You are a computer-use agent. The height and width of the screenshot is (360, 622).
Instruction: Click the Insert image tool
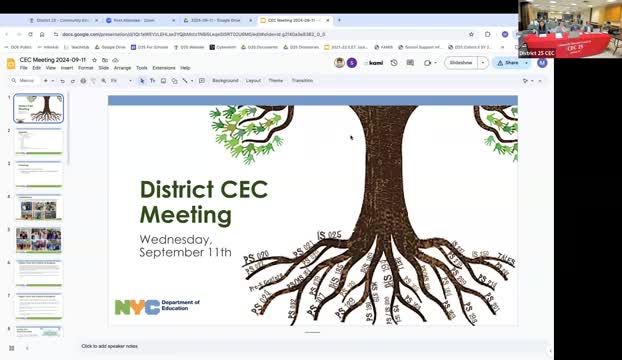163,81
